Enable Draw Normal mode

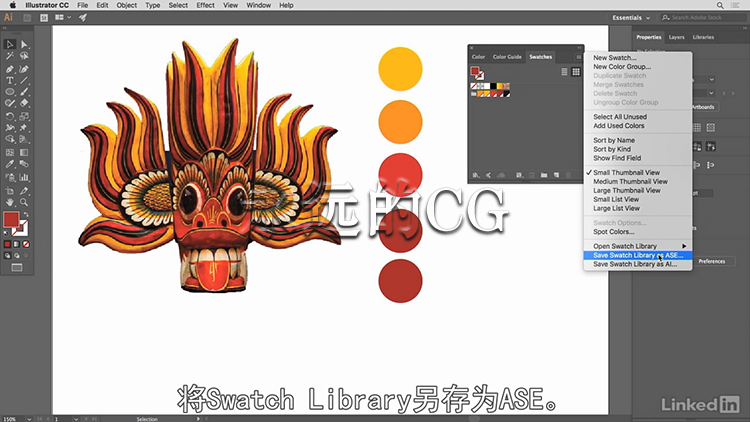pyautogui.click(x=7, y=255)
